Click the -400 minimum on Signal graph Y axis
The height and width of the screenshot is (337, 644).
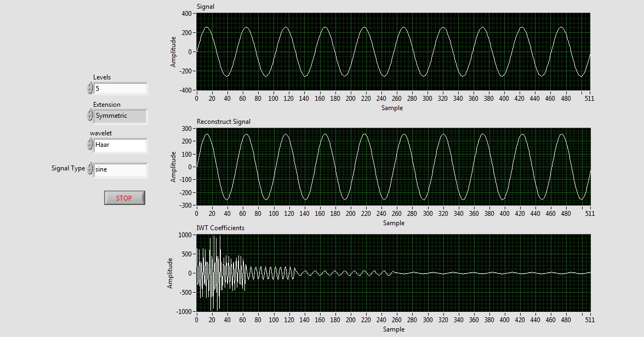pyautogui.click(x=185, y=90)
